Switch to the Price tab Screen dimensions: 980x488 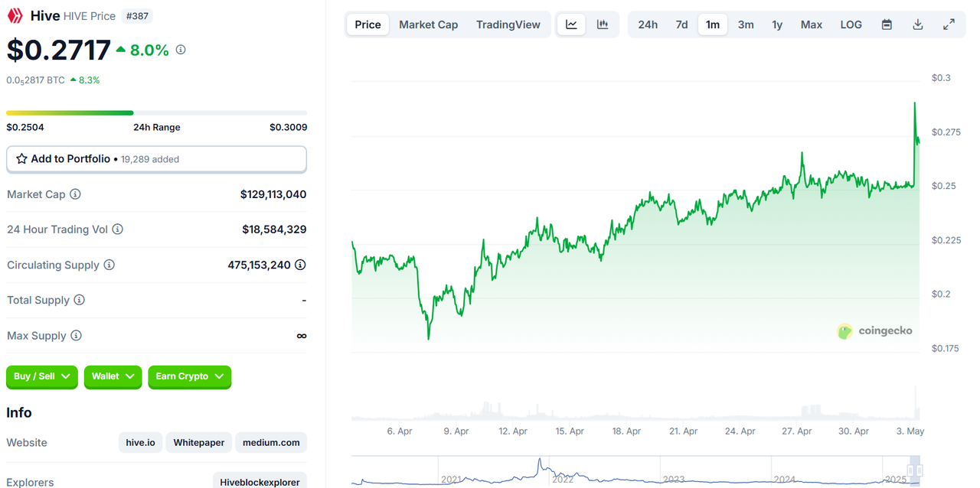(x=367, y=24)
